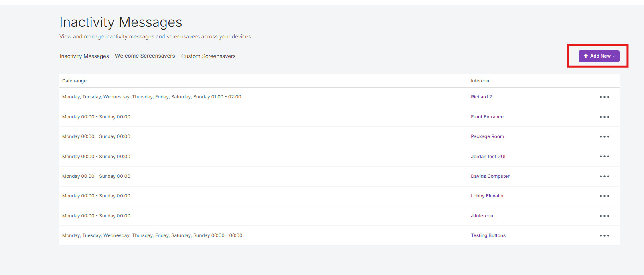Open the Add New dropdown button
Viewport: 644px width, 275px height.
[599, 56]
